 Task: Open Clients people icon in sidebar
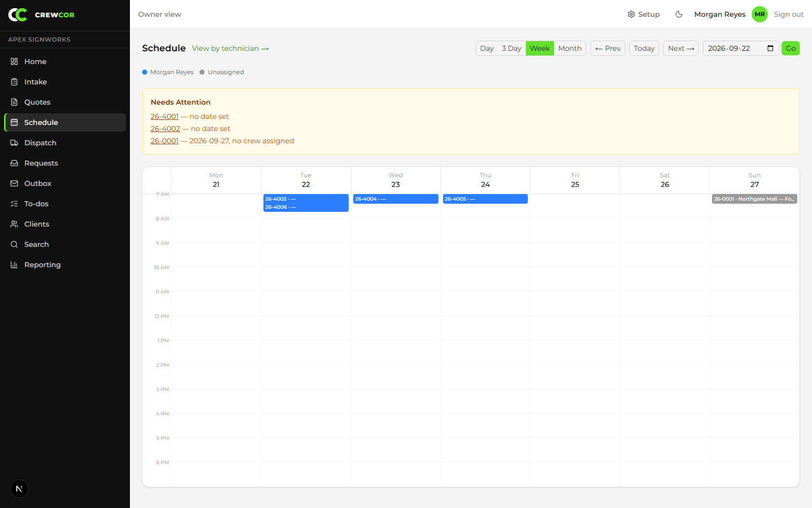14,224
